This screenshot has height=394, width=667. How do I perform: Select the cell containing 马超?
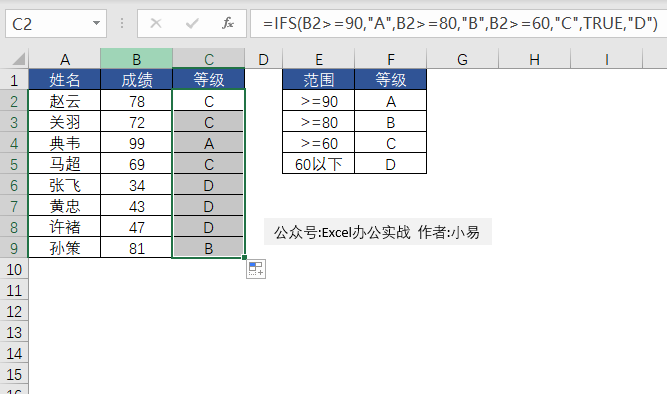[65, 164]
